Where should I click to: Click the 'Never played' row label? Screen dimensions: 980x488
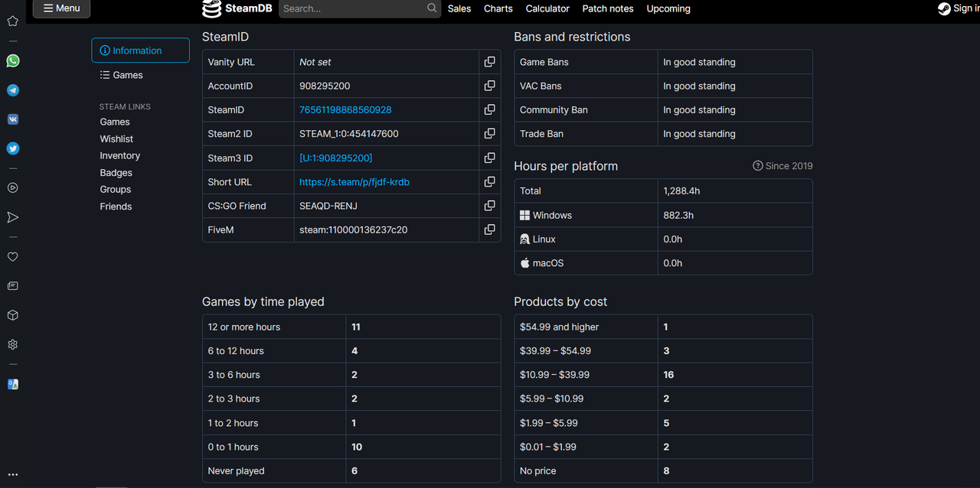pos(237,470)
